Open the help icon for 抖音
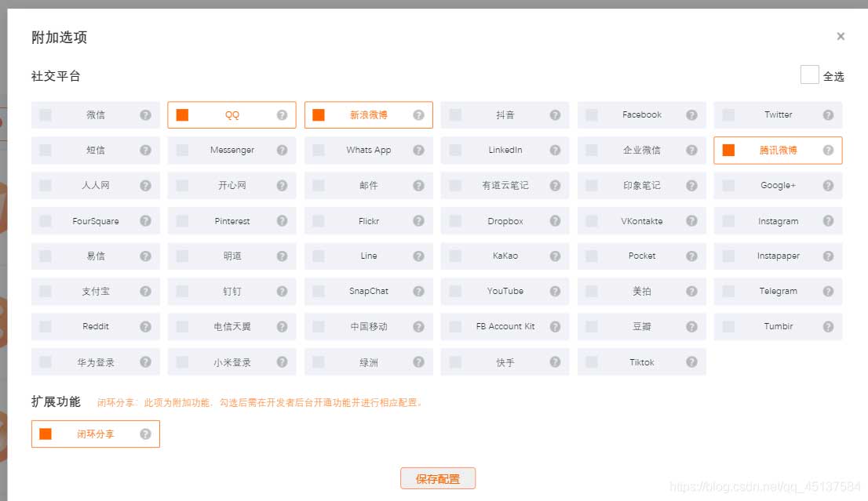The width and height of the screenshot is (868, 501). click(x=555, y=115)
